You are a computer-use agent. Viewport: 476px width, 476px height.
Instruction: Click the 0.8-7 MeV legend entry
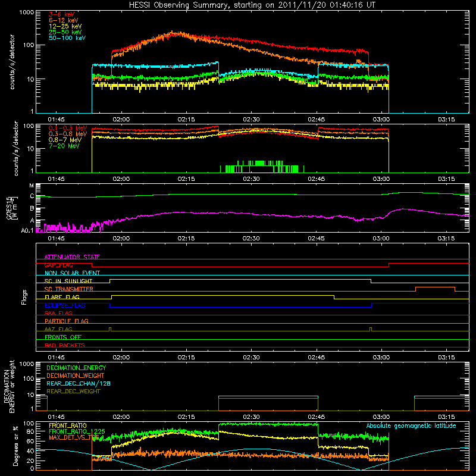pyautogui.click(x=65, y=140)
